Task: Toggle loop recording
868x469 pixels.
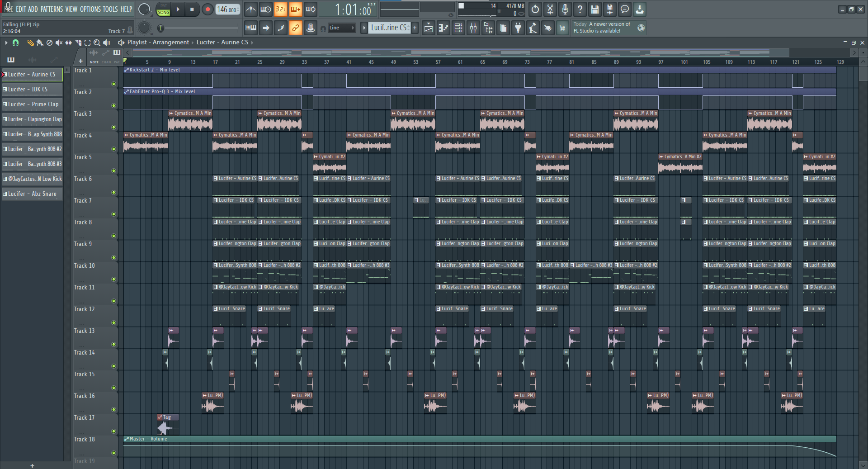Action: pyautogui.click(x=310, y=9)
